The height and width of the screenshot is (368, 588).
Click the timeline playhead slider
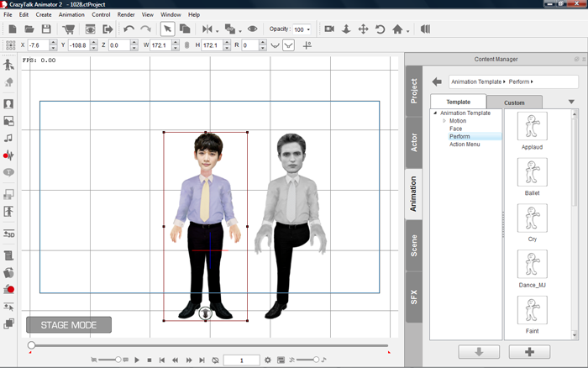(31, 345)
